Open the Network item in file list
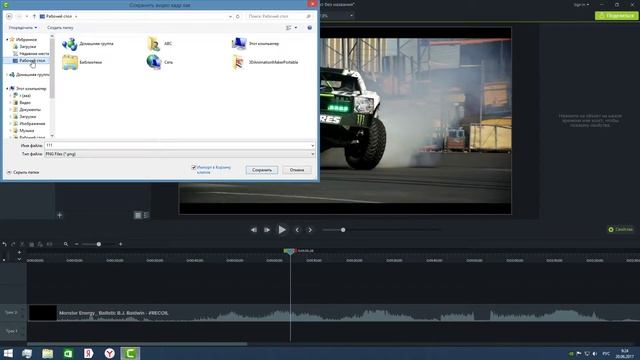 [160, 62]
